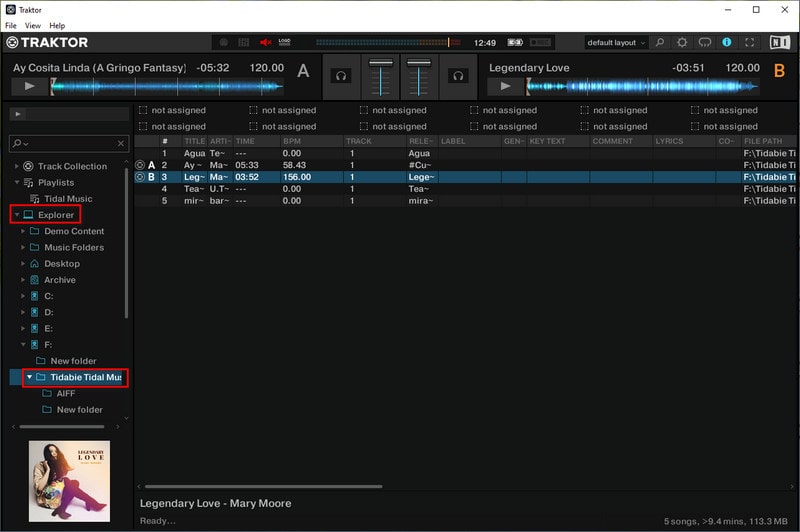Sort by the TITLE column header

point(194,141)
